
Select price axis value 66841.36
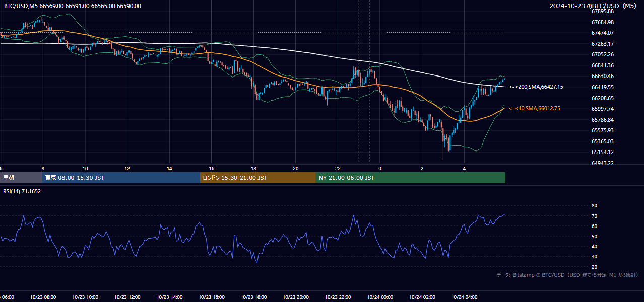[603, 65]
